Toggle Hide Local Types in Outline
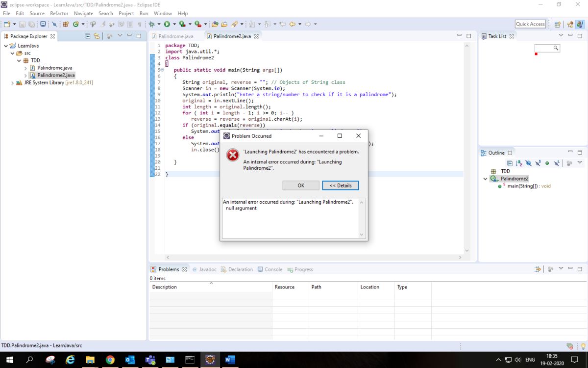Viewport: 588px width, 368px height. pyautogui.click(x=557, y=163)
